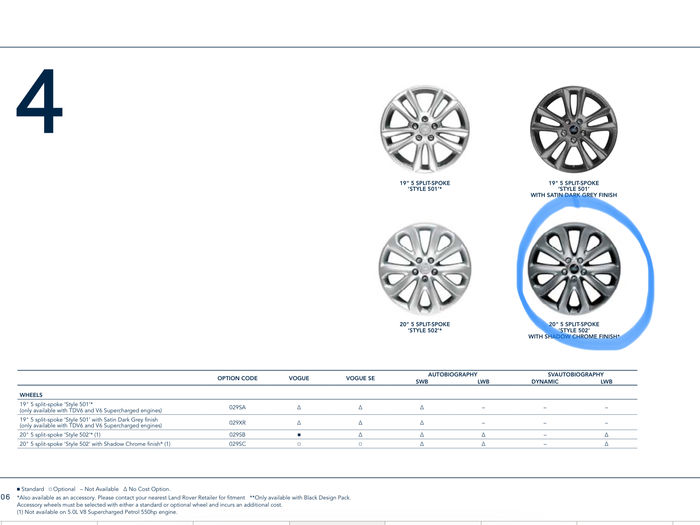
Task: Click the "Not Available" legend entry
Action: [99, 489]
